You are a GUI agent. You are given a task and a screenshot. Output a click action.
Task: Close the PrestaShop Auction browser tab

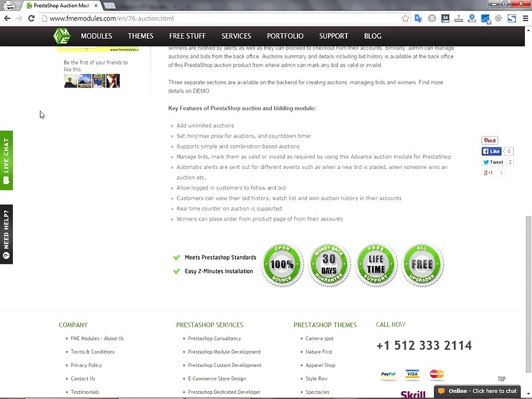click(x=96, y=6)
